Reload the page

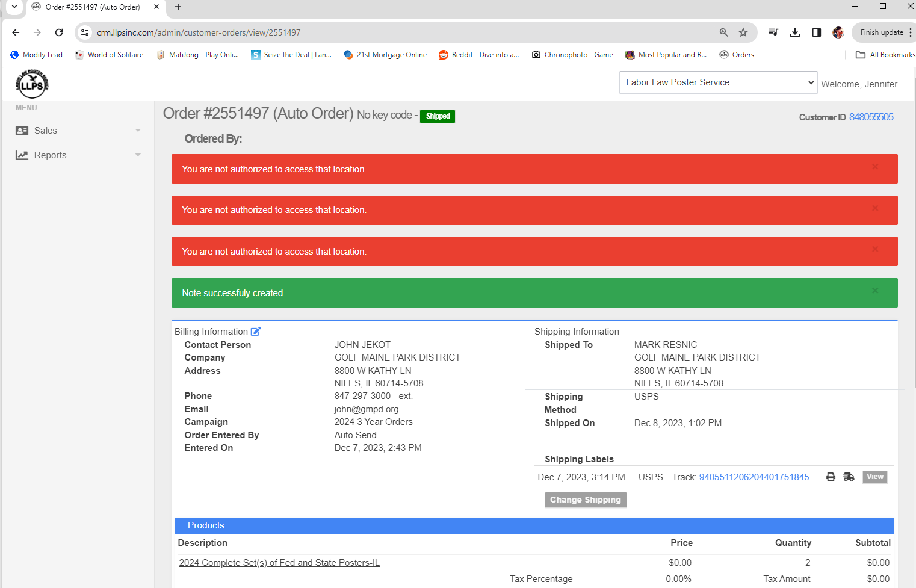click(59, 32)
